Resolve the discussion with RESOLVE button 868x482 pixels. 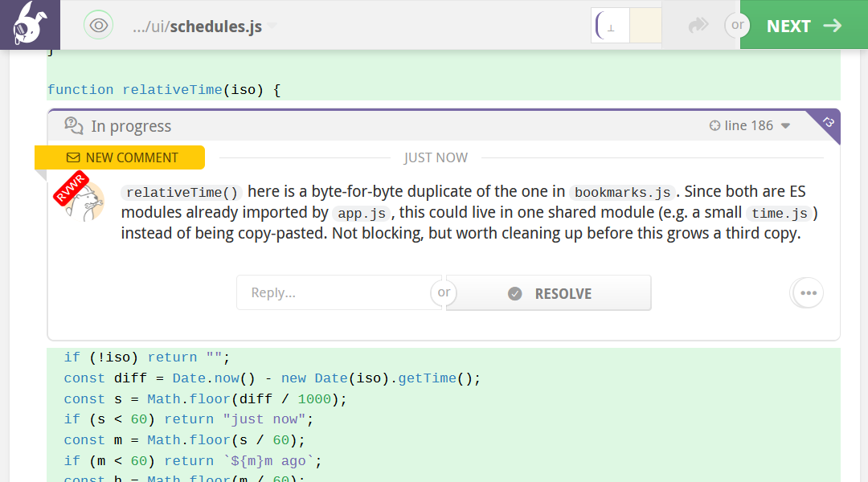click(x=549, y=293)
